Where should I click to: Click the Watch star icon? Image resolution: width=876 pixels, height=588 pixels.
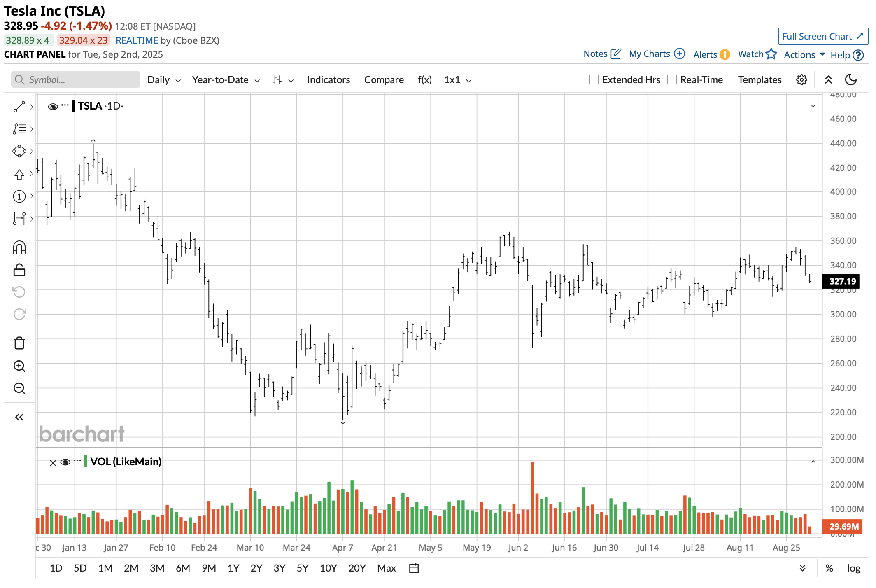click(x=771, y=54)
